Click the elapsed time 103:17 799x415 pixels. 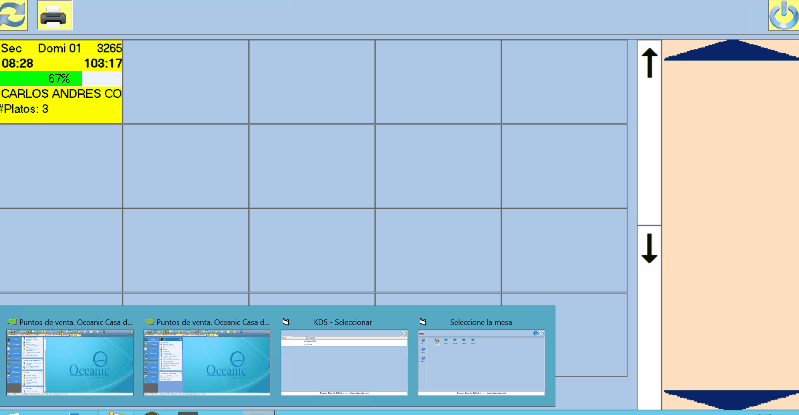click(x=102, y=63)
